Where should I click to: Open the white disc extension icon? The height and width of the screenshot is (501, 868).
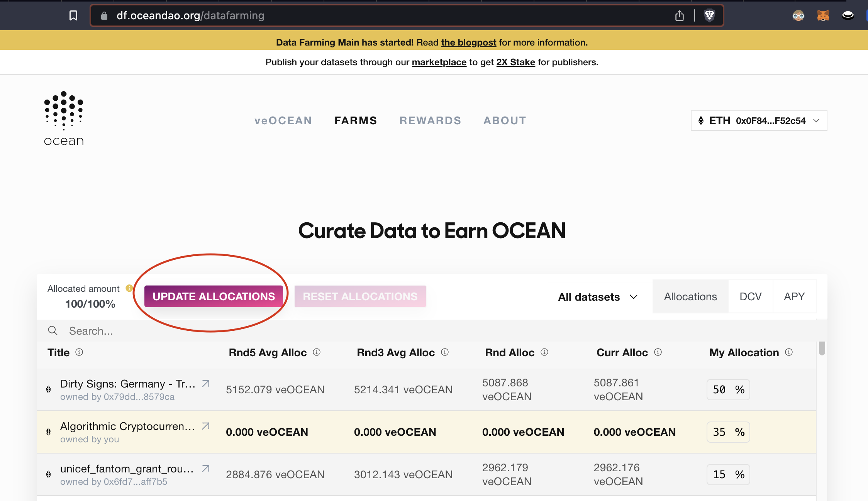(x=848, y=15)
